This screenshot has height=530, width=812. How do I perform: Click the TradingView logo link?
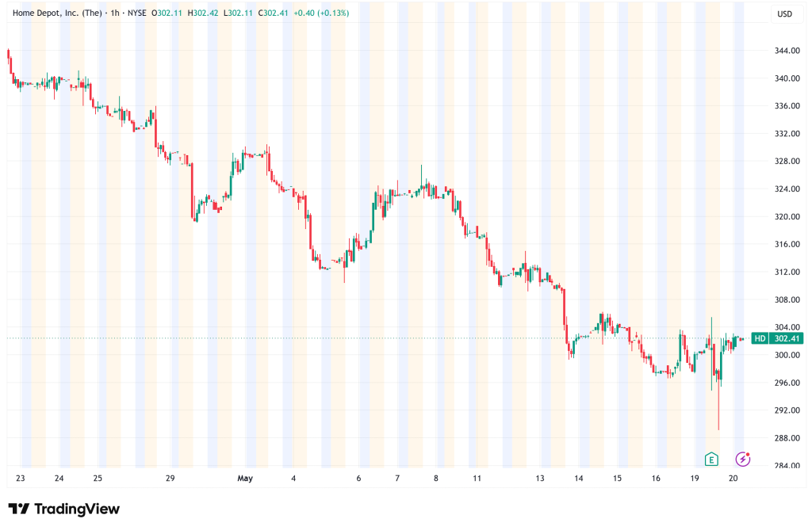pos(64,509)
